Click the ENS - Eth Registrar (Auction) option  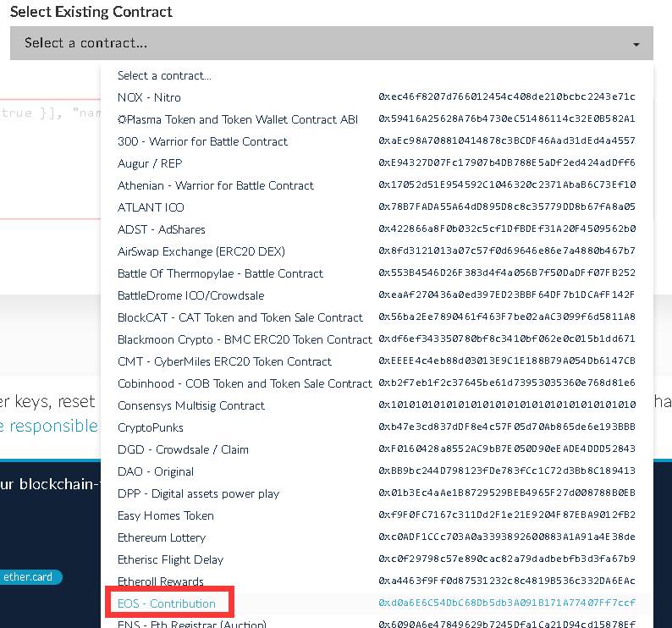click(377, 622)
